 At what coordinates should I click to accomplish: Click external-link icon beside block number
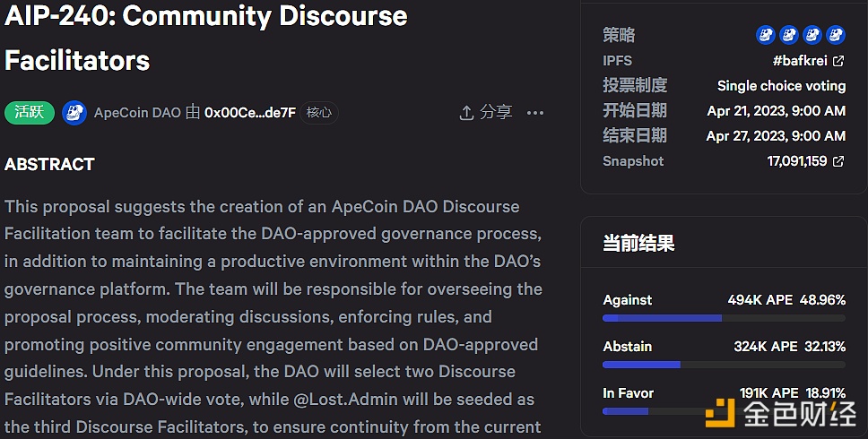838,161
